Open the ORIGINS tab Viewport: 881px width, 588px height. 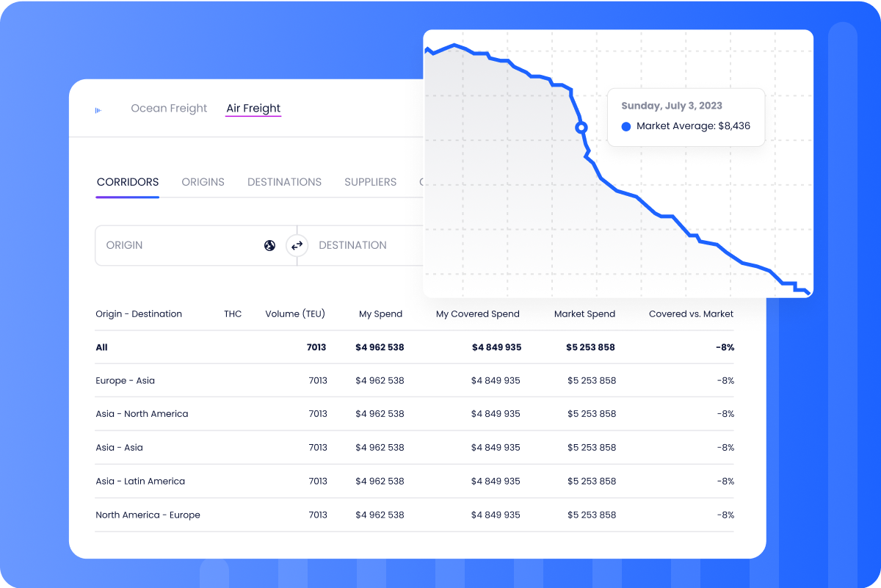point(203,182)
